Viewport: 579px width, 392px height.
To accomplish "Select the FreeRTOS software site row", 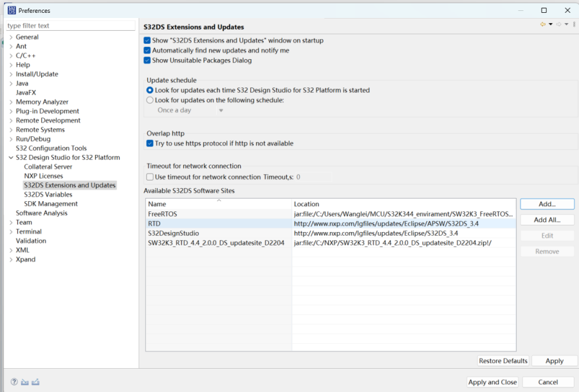I will point(331,214).
